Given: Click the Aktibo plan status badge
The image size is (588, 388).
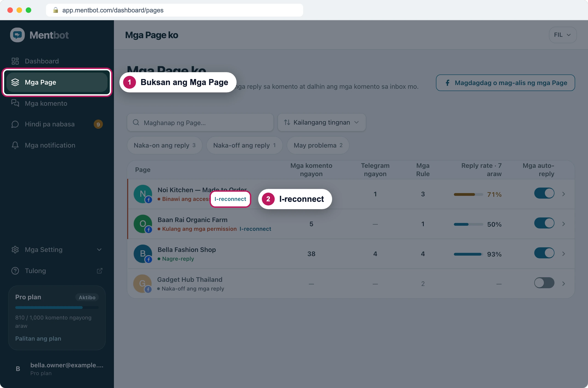Looking at the screenshot, I should coord(87,297).
